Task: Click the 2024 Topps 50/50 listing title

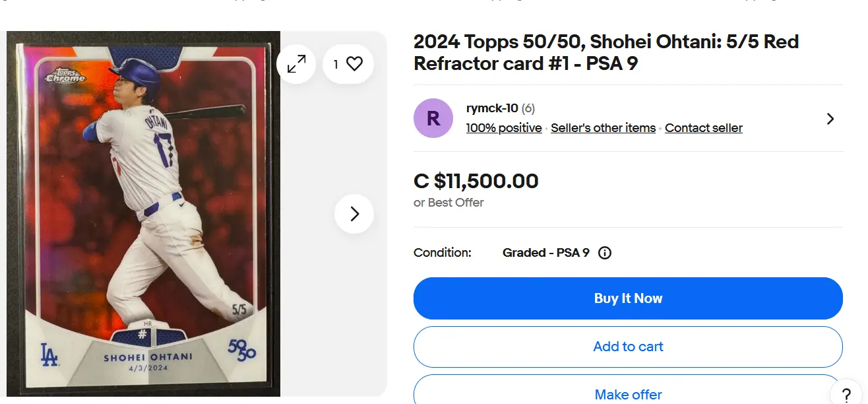Action: (x=605, y=52)
